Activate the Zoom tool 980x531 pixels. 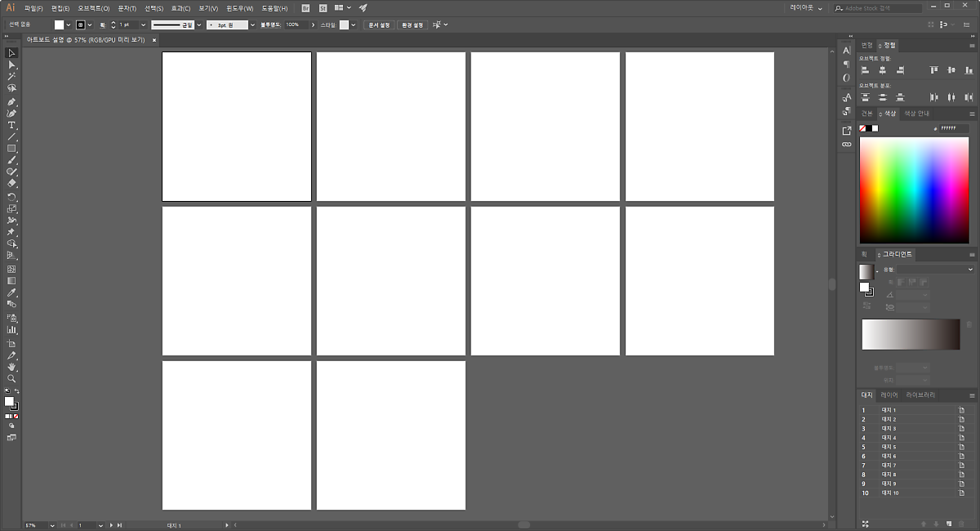click(11, 379)
